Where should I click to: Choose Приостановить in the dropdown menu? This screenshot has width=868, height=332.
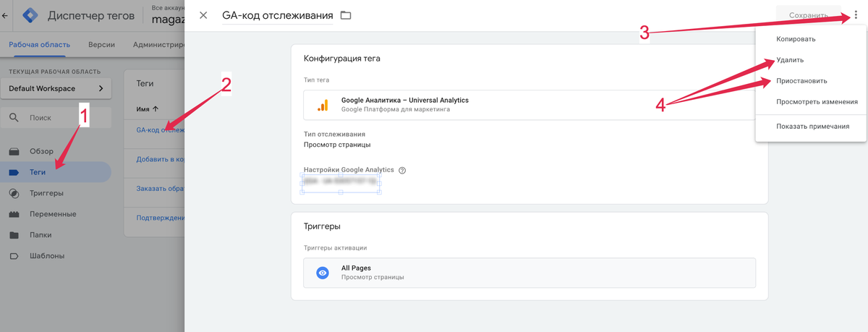(801, 81)
